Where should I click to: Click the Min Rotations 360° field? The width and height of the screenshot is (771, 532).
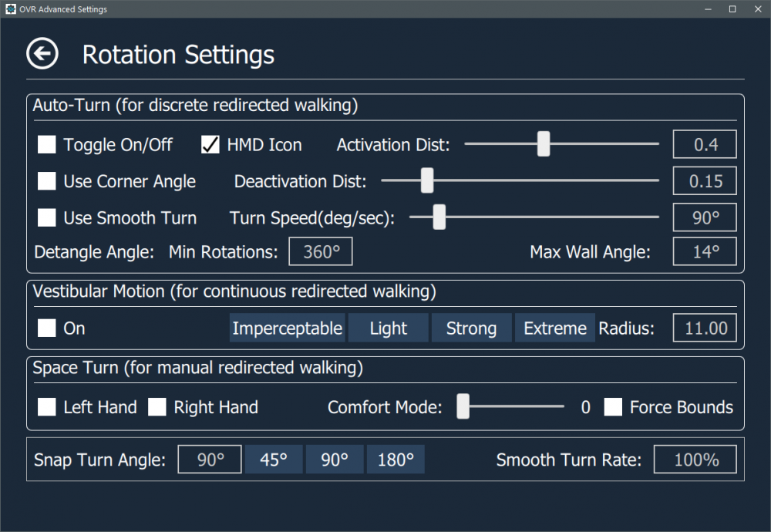pos(321,252)
